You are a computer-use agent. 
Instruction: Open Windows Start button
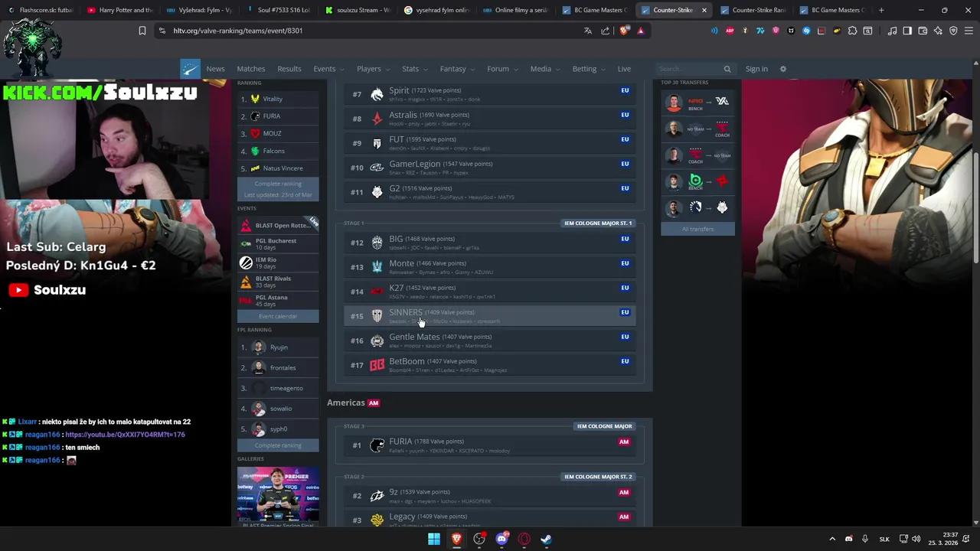[434, 539]
